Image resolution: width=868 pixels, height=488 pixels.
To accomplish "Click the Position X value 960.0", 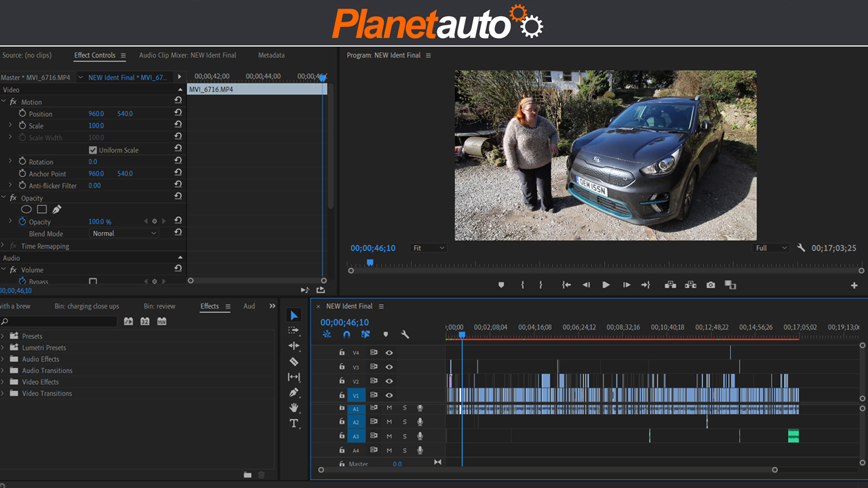I will point(96,114).
